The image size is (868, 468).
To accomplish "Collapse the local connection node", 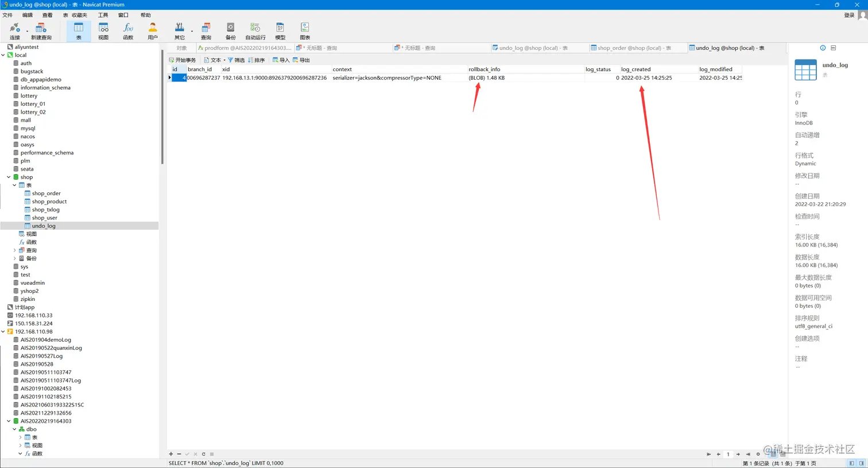I will tap(3, 55).
